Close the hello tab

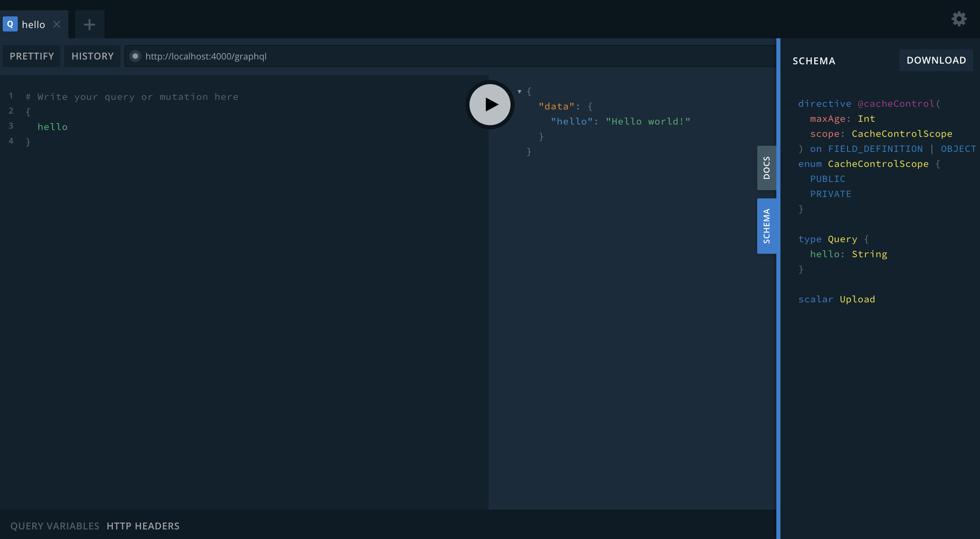pos(57,24)
